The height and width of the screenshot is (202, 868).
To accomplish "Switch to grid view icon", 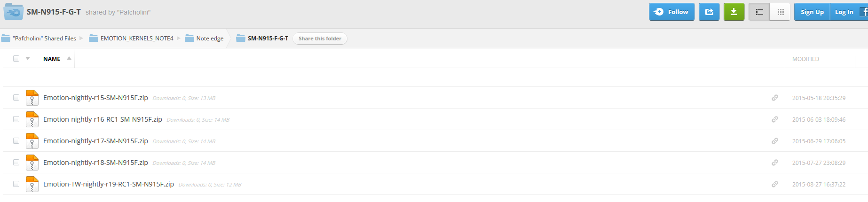I will [781, 12].
